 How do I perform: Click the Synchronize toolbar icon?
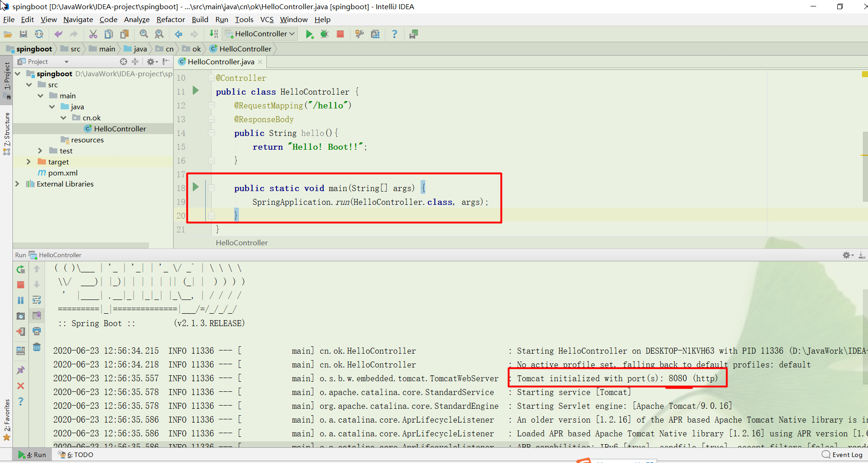click(x=39, y=34)
